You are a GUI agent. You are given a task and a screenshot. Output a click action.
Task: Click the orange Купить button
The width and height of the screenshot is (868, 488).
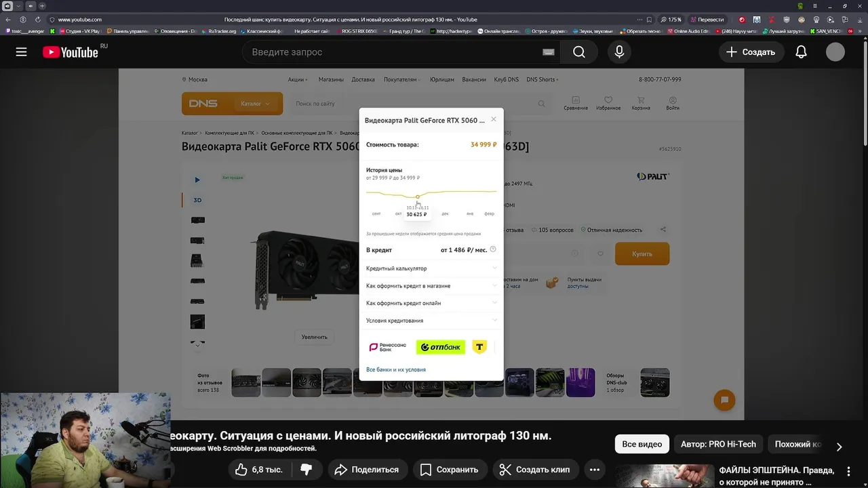tap(642, 253)
